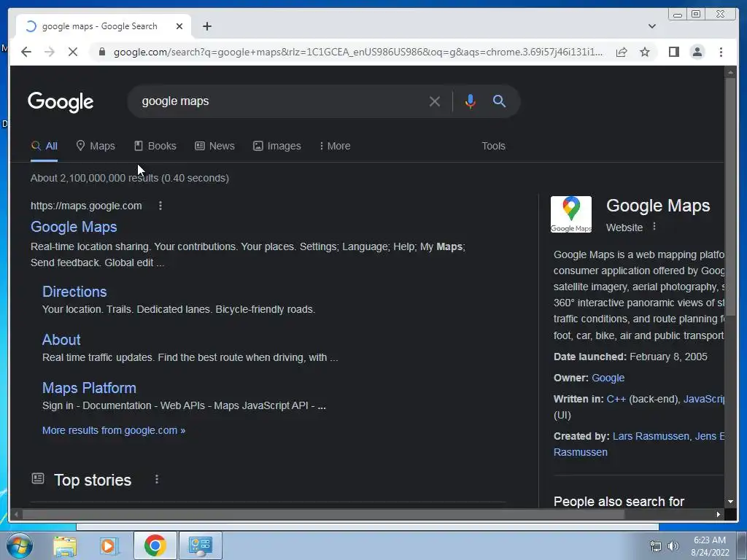Image resolution: width=747 pixels, height=560 pixels.
Task: Click More results from google.com
Action: [114, 430]
